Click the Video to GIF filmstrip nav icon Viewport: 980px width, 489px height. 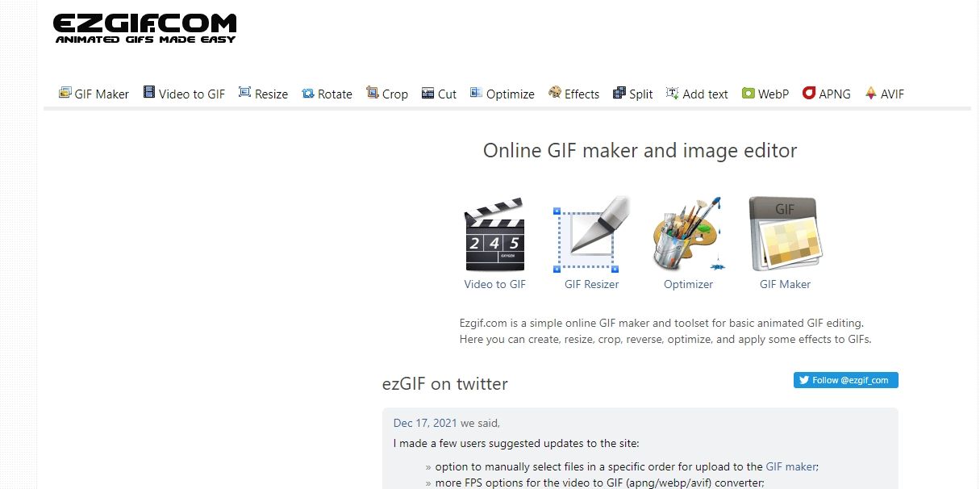tap(149, 93)
